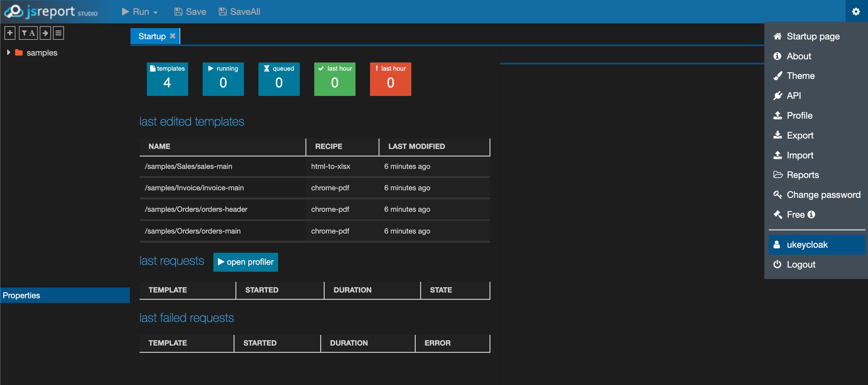Click Change password in the menu
The image size is (868, 385).
[816, 195]
